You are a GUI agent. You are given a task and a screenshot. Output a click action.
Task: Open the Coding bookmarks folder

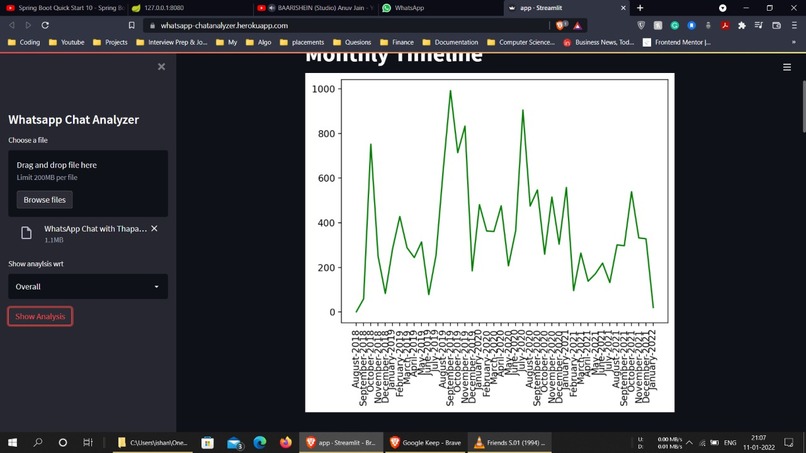point(24,42)
